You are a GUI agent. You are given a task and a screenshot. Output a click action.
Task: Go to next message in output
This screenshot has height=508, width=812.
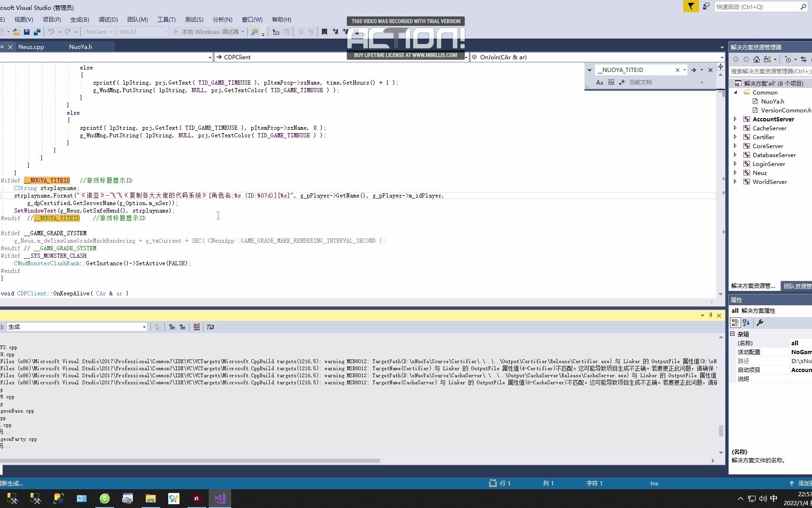(182, 327)
